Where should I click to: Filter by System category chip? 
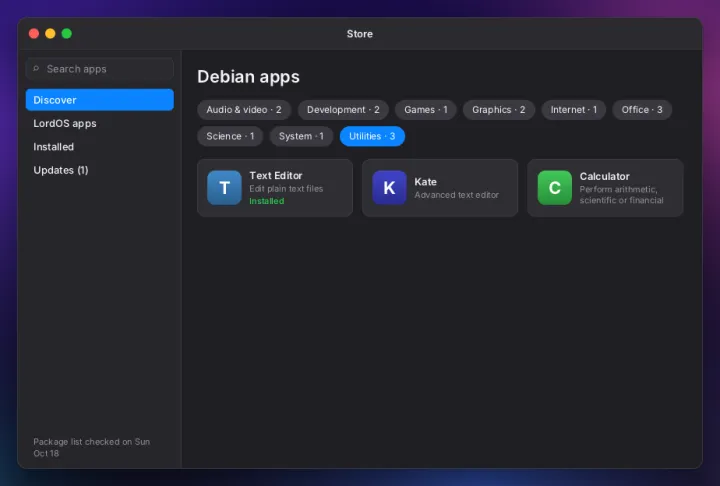[x=301, y=136]
